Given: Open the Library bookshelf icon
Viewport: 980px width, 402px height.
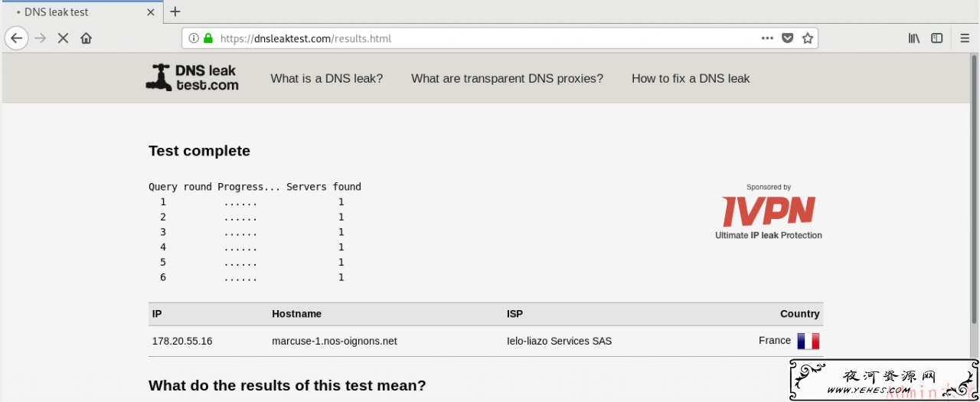Looking at the screenshot, I should 914,38.
